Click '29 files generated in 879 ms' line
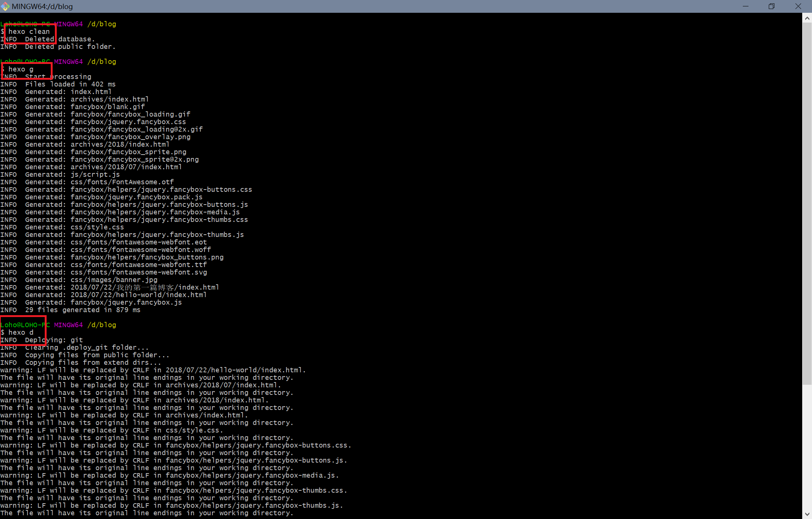Image resolution: width=812 pixels, height=519 pixels. pos(83,310)
